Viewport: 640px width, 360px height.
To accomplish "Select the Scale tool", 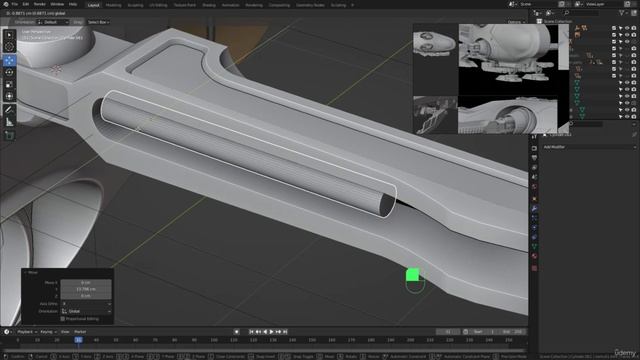I will pos(9,84).
